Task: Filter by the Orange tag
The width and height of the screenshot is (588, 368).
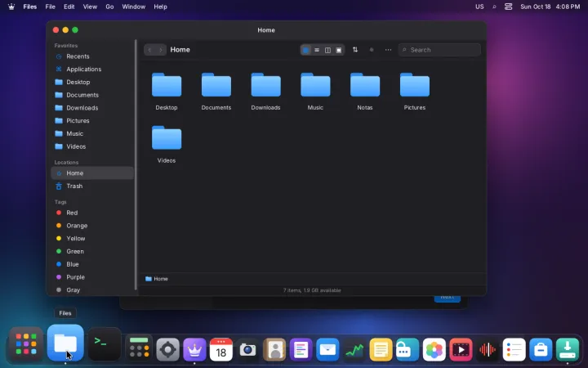Action: click(x=92, y=226)
